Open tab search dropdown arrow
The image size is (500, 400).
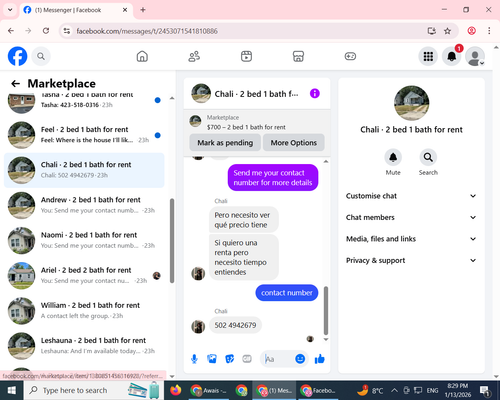click(x=10, y=10)
